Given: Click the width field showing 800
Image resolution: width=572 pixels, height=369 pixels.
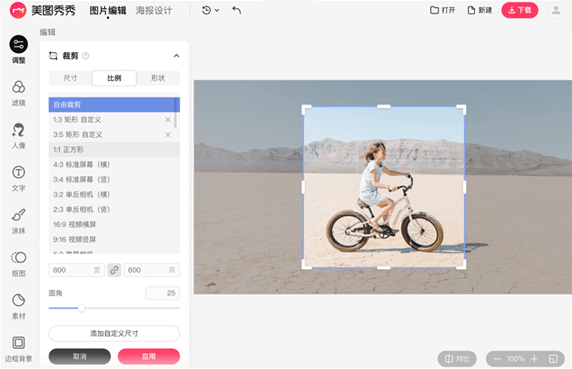Looking at the screenshot, I should (x=77, y=270).
